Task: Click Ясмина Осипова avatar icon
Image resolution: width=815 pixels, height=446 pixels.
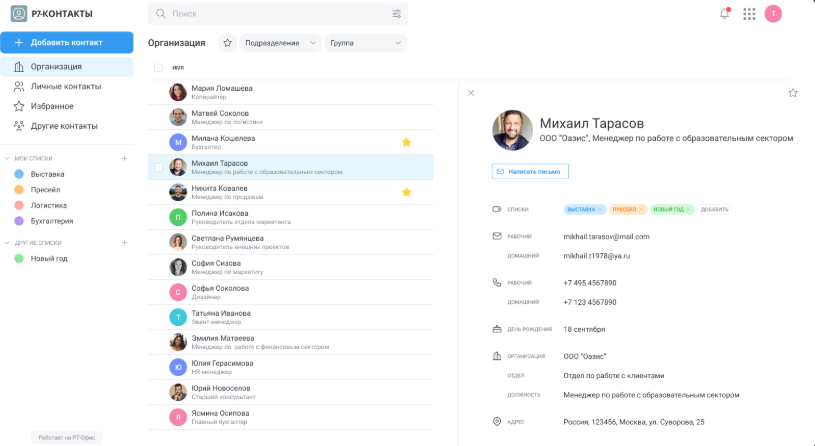Action: [x=178, y=417]
